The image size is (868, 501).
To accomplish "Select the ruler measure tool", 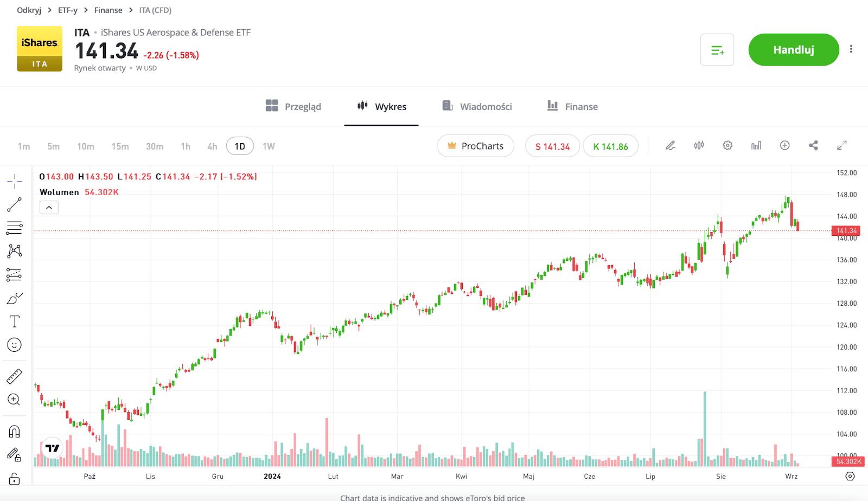I will (15, 376).
